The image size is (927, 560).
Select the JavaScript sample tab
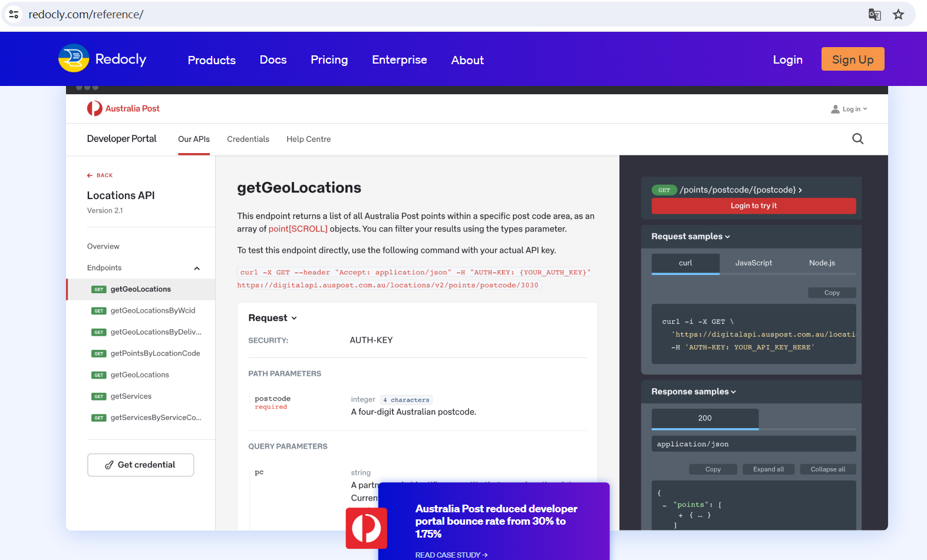[754, 263]
